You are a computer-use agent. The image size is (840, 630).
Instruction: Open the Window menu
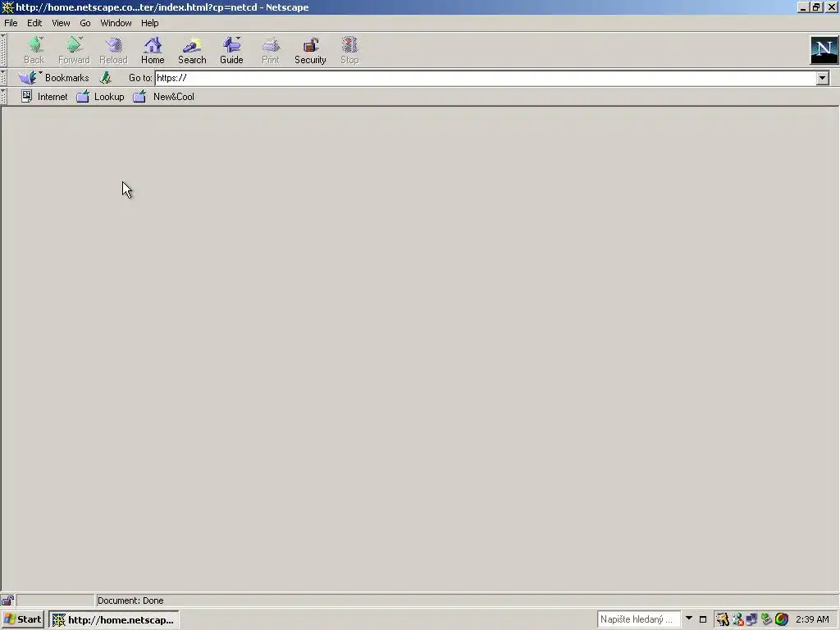click(116, 23)
